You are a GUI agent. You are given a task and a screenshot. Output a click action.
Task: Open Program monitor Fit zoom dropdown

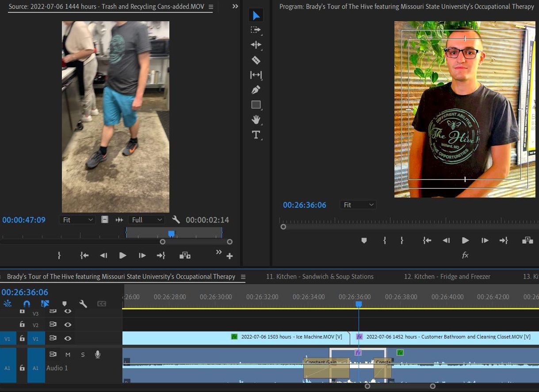click(x=358, y=205)
